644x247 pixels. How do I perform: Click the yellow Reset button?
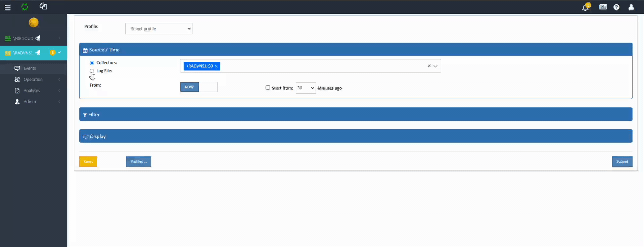88,161
